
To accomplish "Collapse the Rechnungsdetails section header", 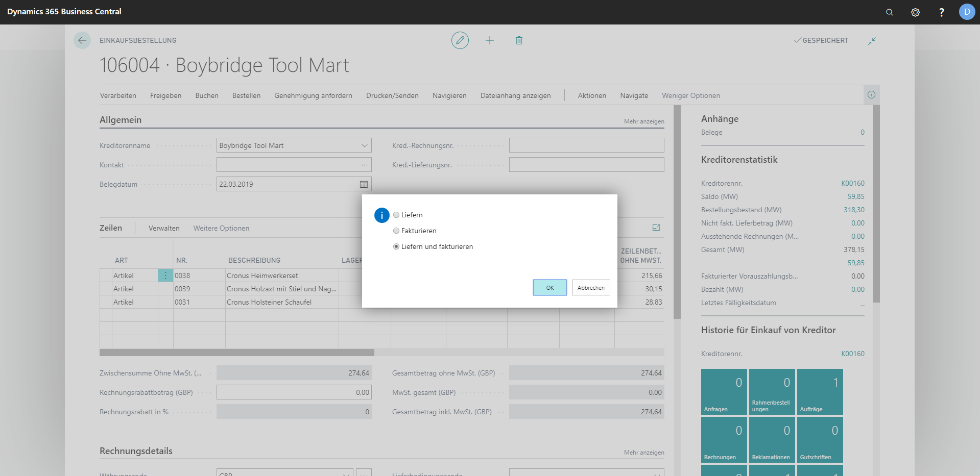I will click(136, 451).
